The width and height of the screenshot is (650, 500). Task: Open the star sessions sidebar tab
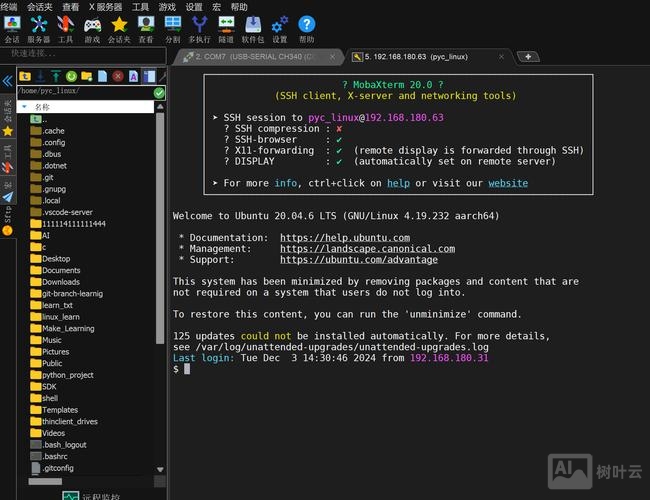[7, 117]
